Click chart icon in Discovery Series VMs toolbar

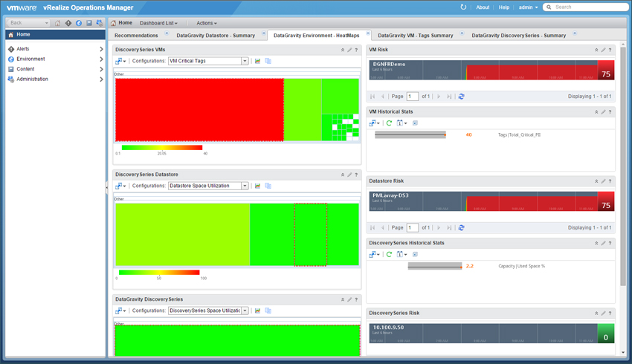tap(257, 61)
